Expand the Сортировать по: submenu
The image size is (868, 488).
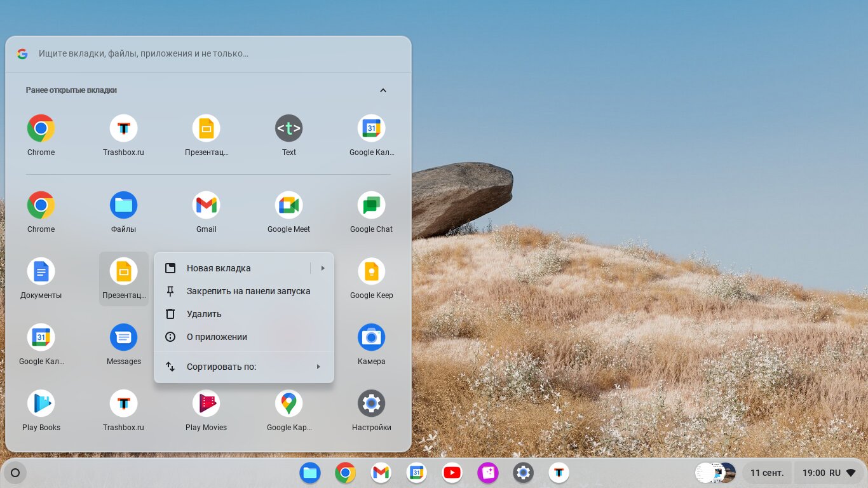[244, 367]
